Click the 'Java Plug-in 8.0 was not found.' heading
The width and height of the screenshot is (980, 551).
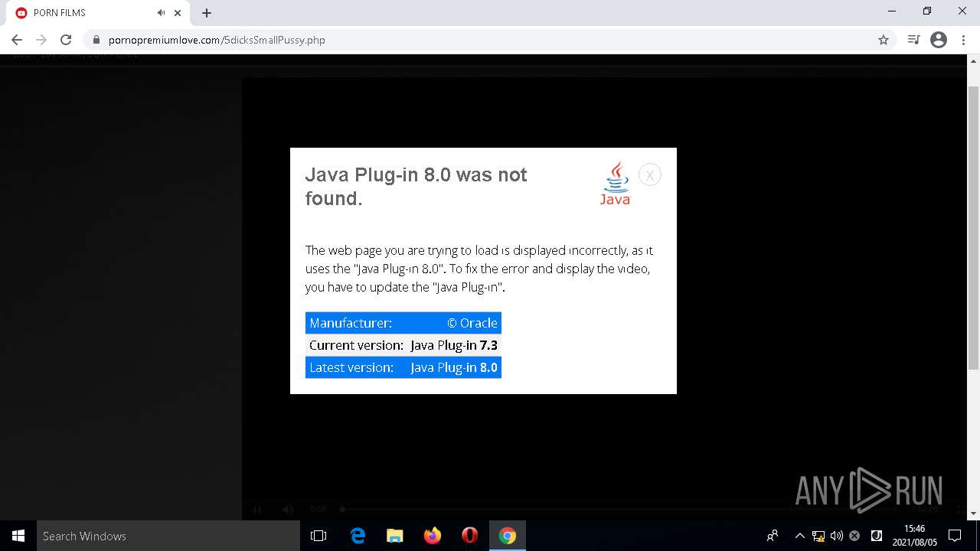tap(416, 187)
